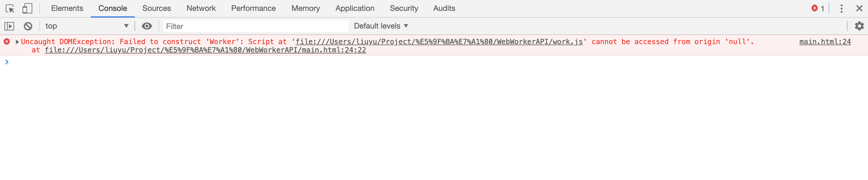This screenshot has height=180, width=868.
Task: Open the work.js file link
Action: 439,41
